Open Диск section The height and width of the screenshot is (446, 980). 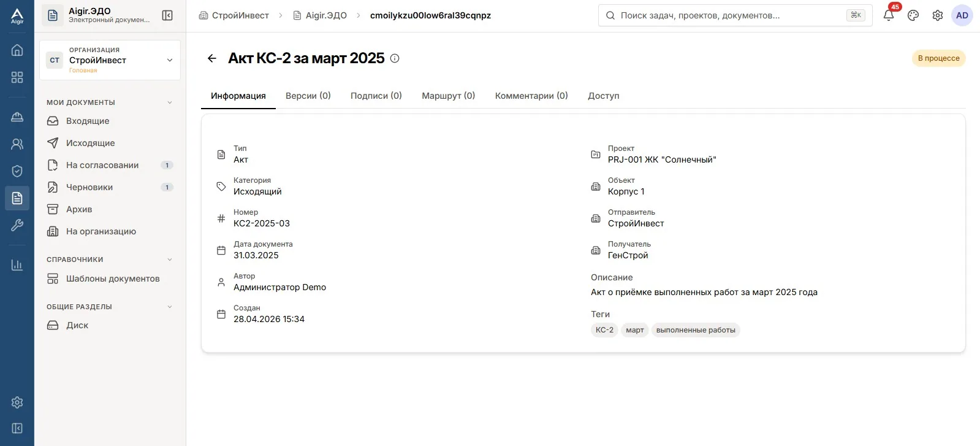pos(110,325)
